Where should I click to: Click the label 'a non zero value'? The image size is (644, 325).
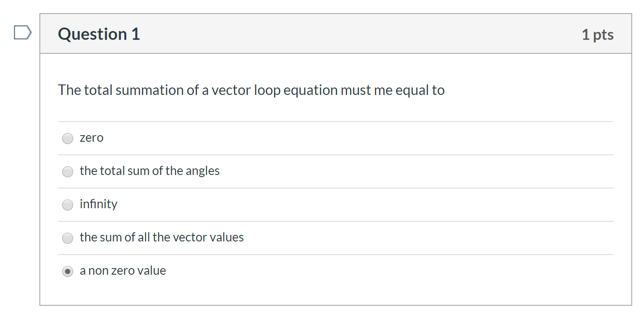click(123, 270)
